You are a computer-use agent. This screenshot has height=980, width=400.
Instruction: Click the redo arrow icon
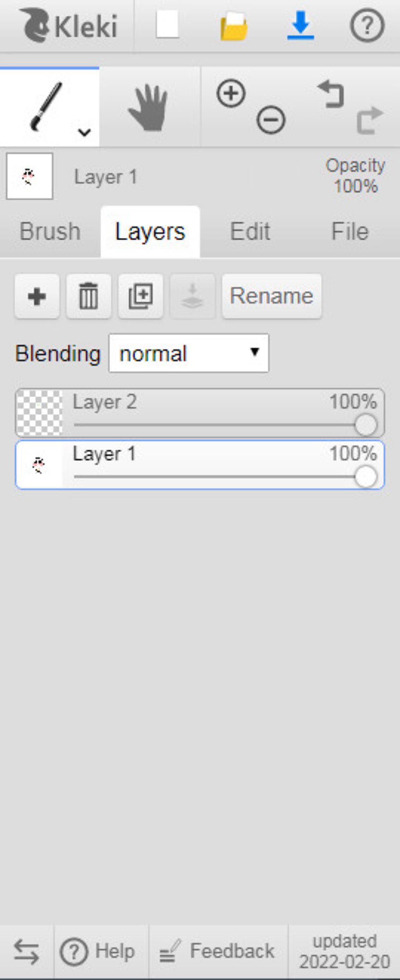[370, 120]
